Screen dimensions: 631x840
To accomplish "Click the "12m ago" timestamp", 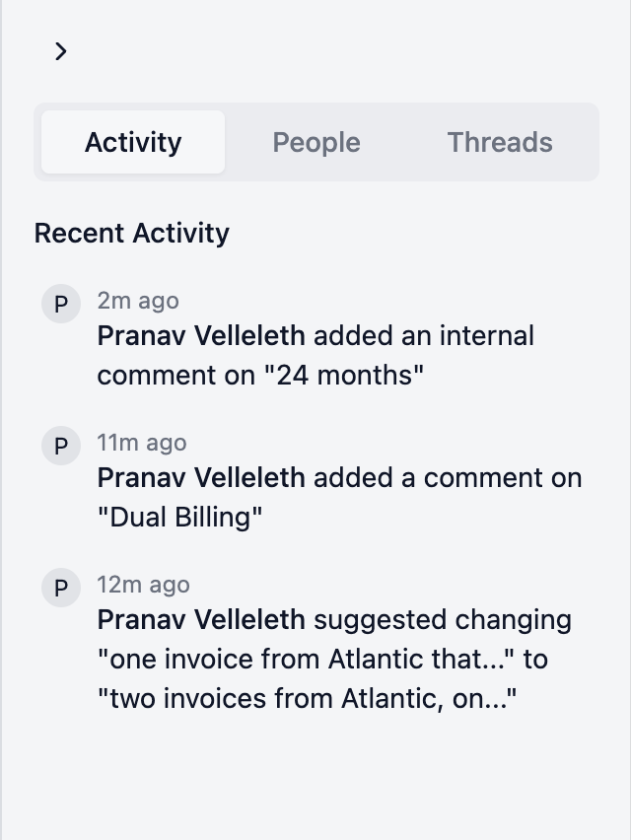I will point(143,585).
